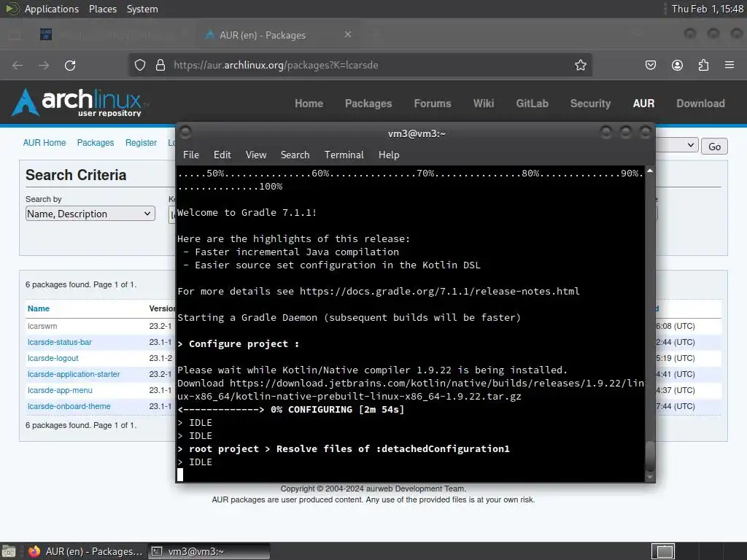The width and height of the screenshot is (747, 560).
Task: Open terminal Search menu
Action: 295,155
